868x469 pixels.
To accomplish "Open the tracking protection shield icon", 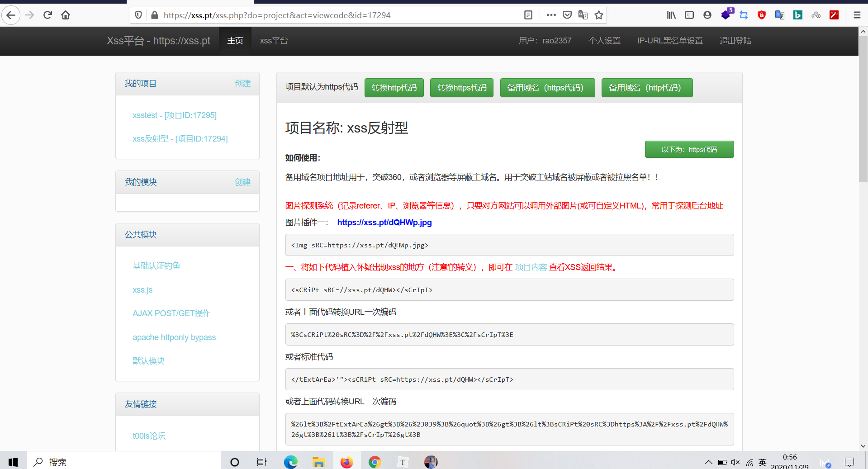I will [x=139, y=15].
